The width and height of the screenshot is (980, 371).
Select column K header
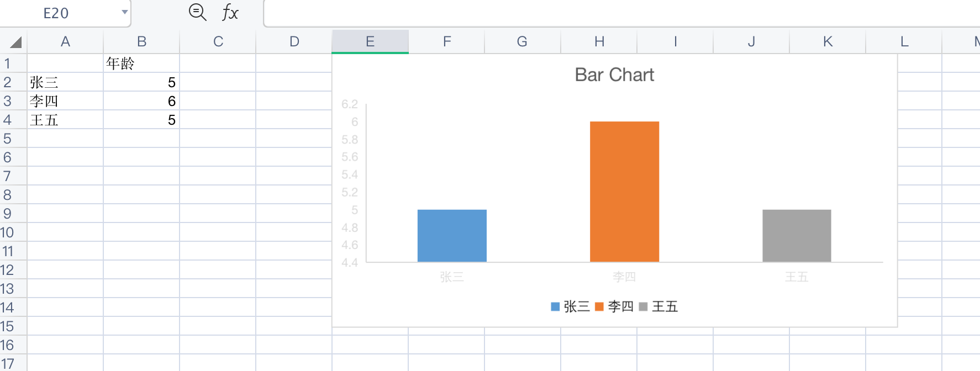tap(828, 42)
